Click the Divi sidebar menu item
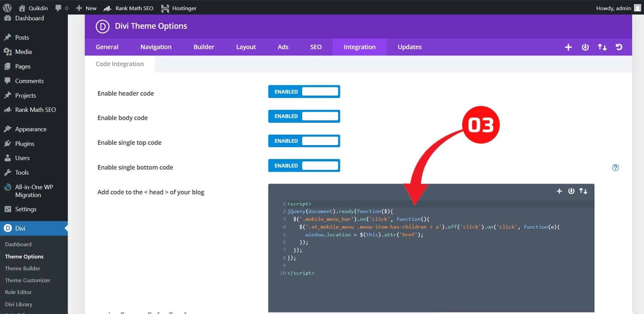The height and width of the screenshot is (314, 644). coord(34,228)
